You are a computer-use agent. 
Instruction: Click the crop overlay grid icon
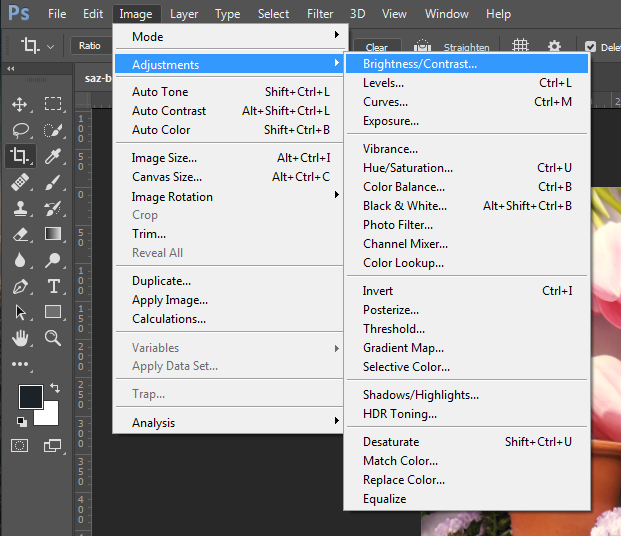point(520,46)
